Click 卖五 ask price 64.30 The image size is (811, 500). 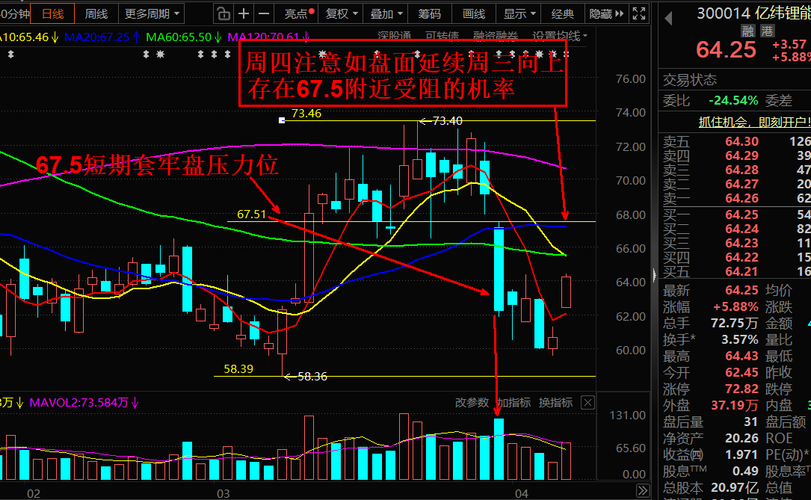[x=742, y=141]
